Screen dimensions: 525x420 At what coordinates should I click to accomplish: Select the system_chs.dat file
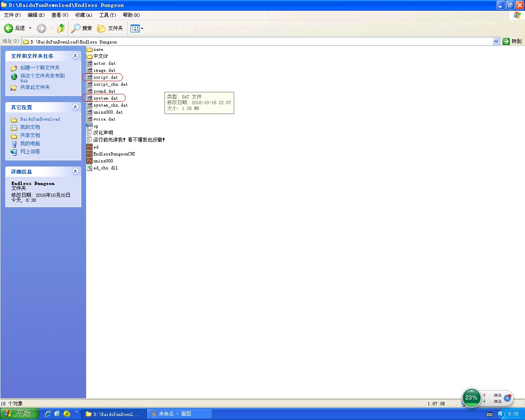[107, 105]
